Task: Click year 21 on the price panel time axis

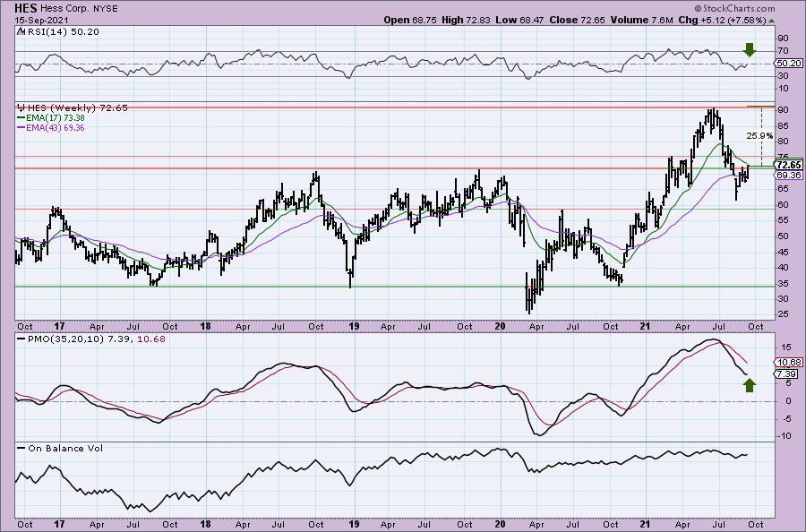Action: tap(646, 326)
